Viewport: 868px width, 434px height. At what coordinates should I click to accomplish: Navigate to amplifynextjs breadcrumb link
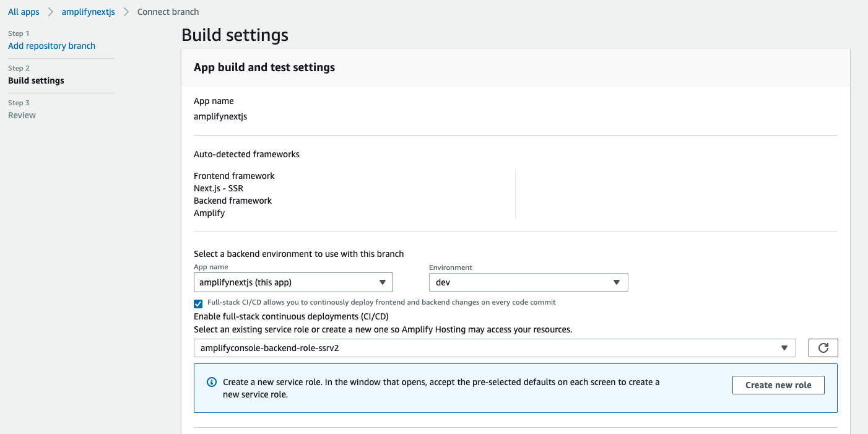click(88, 12)
